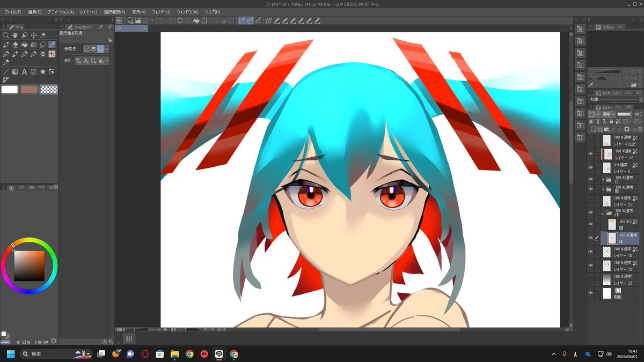This screenshot has height=362, width=644.
Task: Click the Redo arrow in command bar
Action: (x=170, y=20)
